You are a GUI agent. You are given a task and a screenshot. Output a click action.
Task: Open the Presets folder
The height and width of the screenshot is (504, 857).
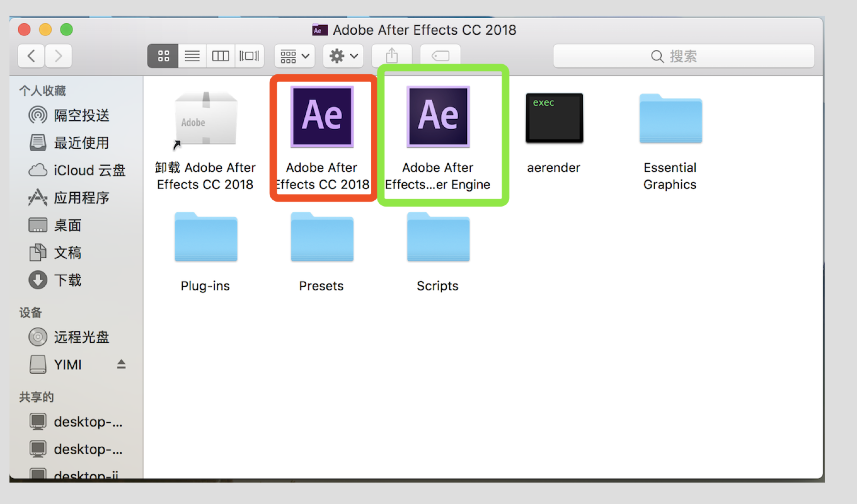tap(322, 237)
